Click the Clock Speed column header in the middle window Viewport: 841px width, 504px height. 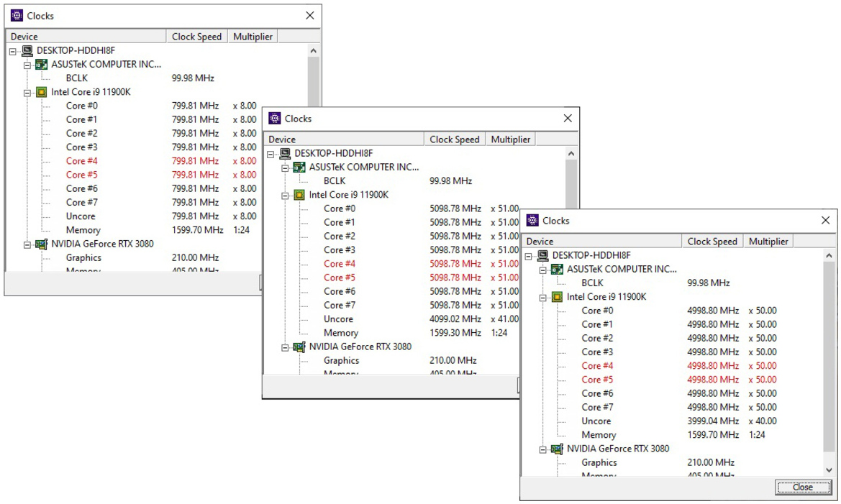pos(455,139)
